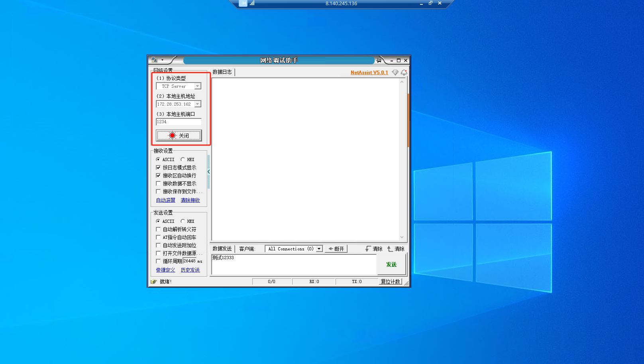Expand the All Connections client dropdown

[319, 249]
